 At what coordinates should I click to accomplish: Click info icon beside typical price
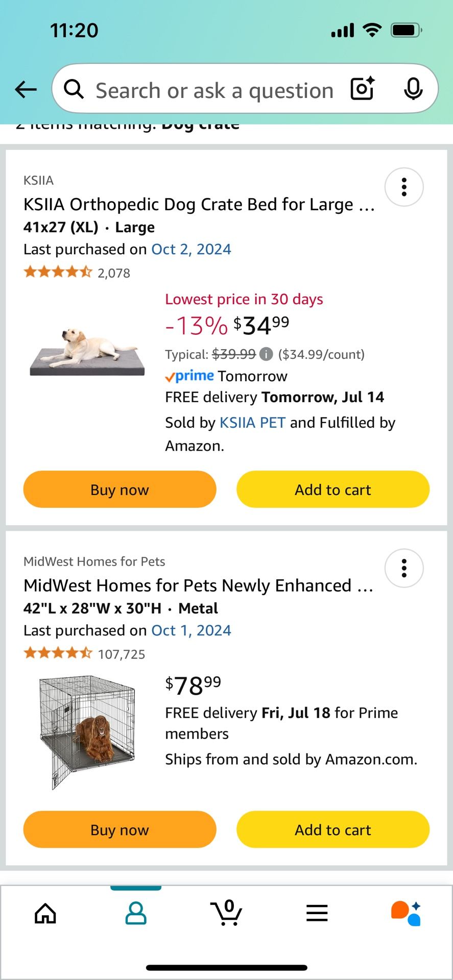(266, 354)
